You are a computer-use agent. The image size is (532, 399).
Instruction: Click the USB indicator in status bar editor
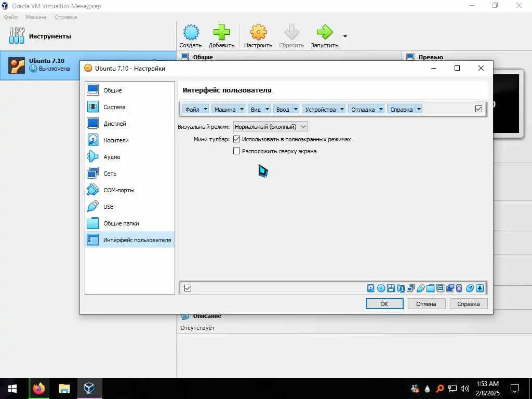tap(421, 288)
